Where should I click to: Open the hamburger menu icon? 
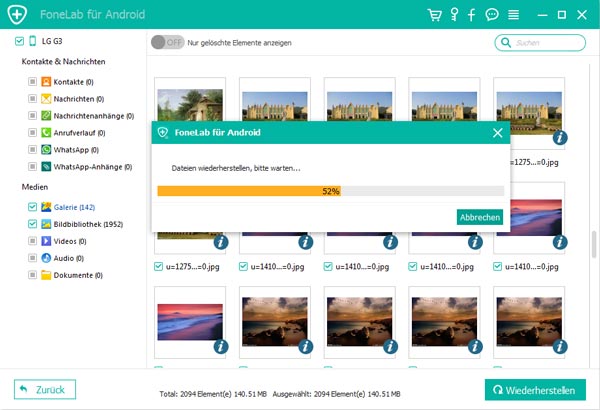[513, 15]
